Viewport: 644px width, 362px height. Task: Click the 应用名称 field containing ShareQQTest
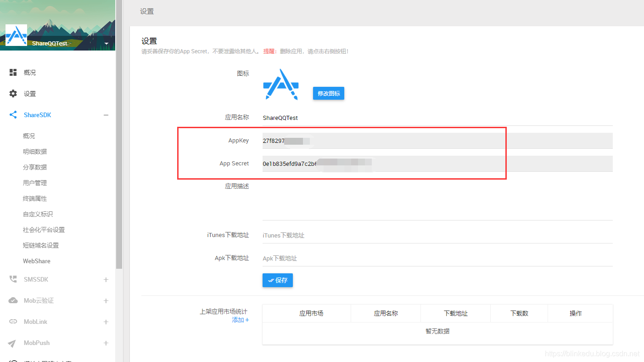coord(437,118)
